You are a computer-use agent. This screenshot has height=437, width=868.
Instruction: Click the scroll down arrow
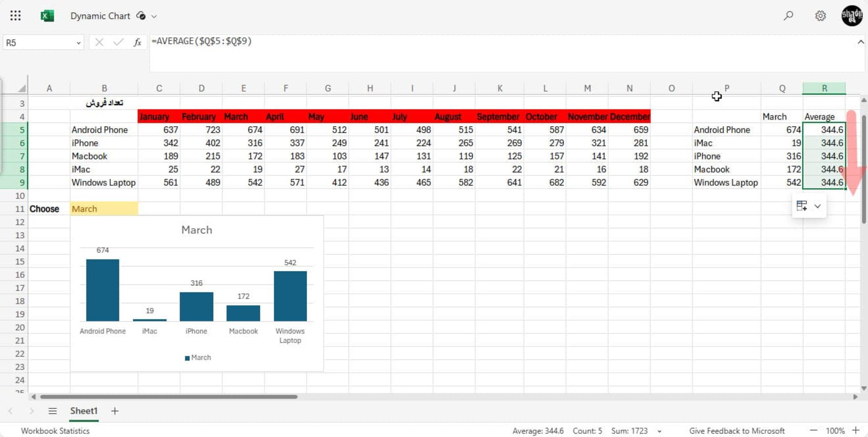[864, 388]
